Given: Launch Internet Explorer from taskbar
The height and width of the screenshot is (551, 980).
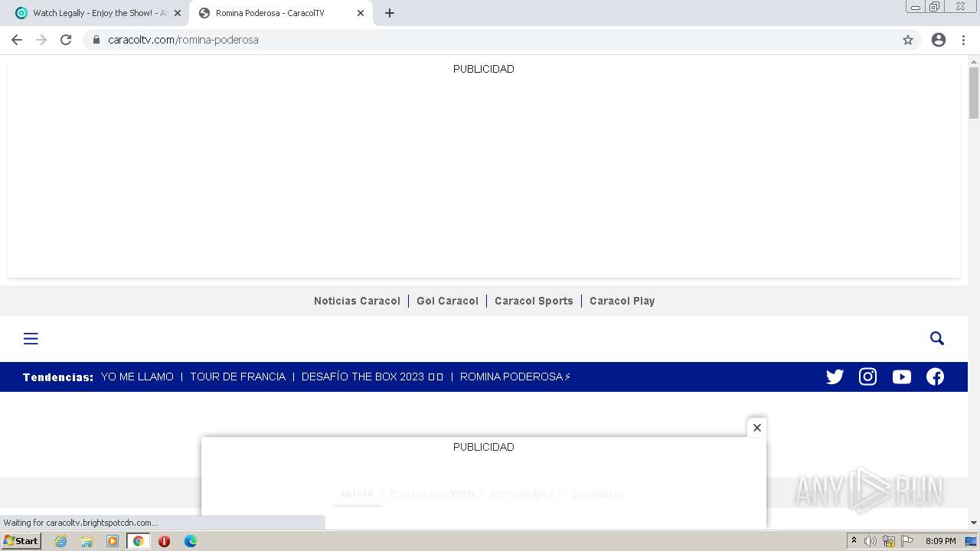Looking at the screenshot, I should click(x=60, y=541).
